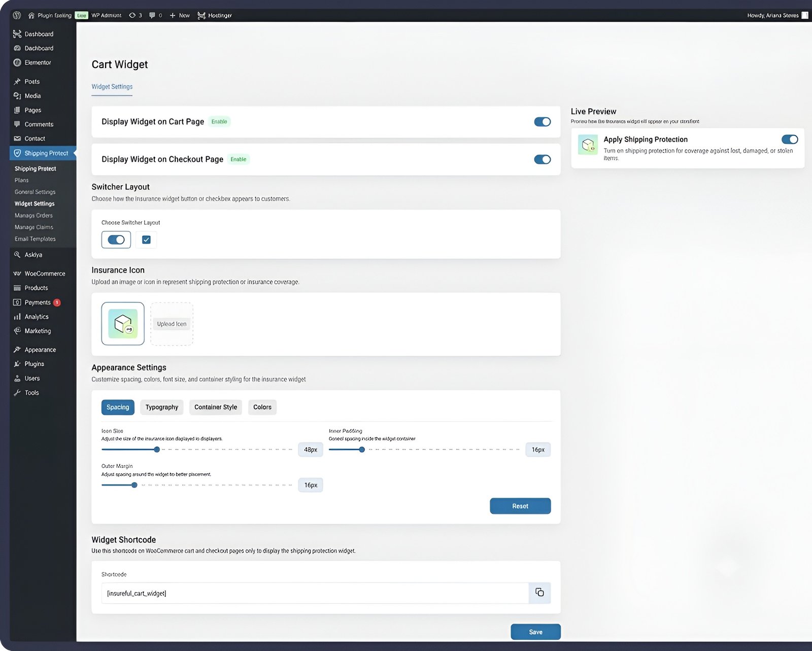This screenshot has height=651, width=812.
Task: Click the Upload Icon button
Action: (172, 324)
